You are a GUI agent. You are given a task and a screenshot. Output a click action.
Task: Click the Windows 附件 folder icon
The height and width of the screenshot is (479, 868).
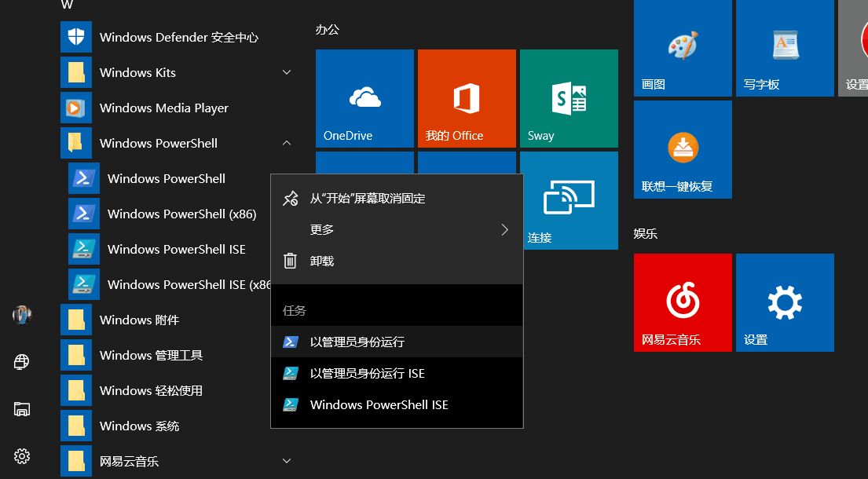point(76,320)
